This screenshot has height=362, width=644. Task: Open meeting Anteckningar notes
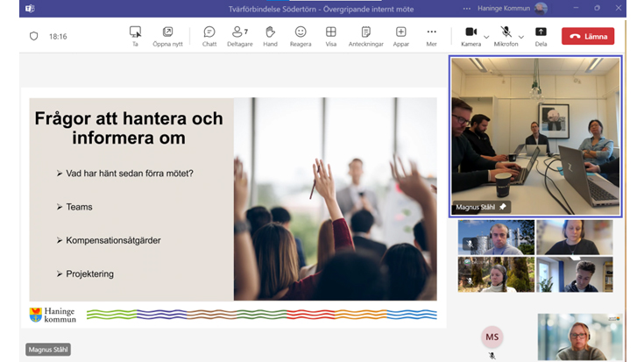(366, 35)
